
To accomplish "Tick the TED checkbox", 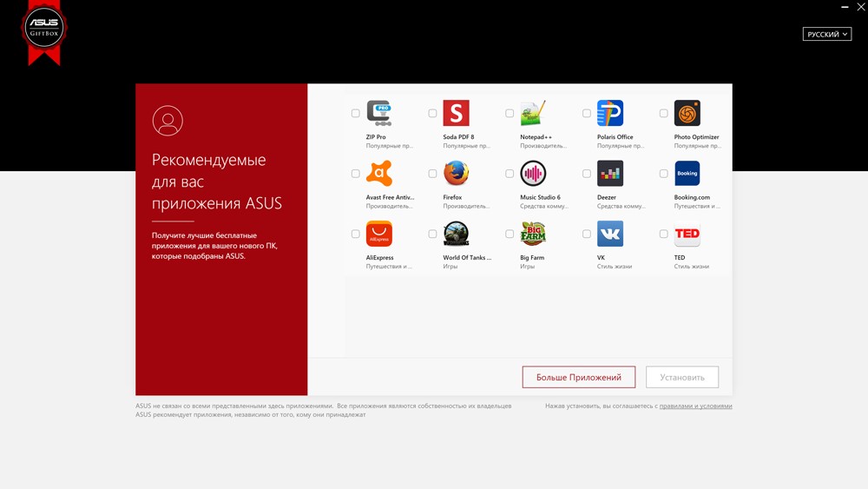I will click(663, 234).
